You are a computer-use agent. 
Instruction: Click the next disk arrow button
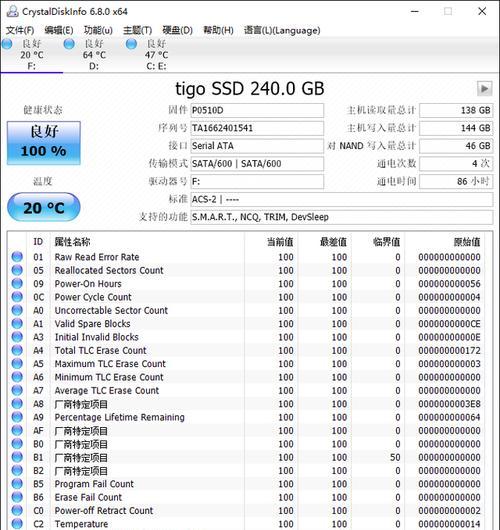tap(484, 89)
